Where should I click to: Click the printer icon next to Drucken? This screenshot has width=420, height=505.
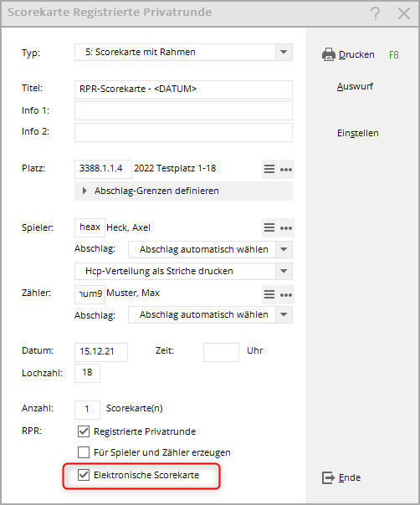pos(329,54)
